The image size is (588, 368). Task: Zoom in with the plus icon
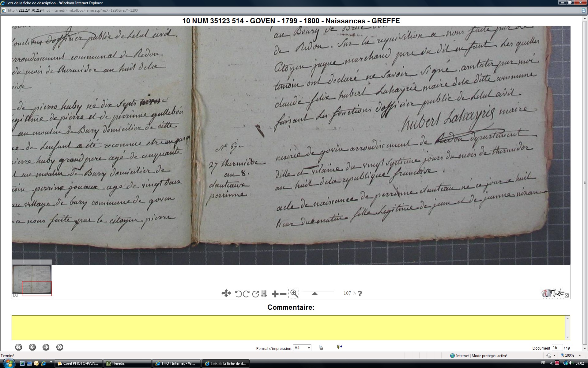(x=275, y=294)
